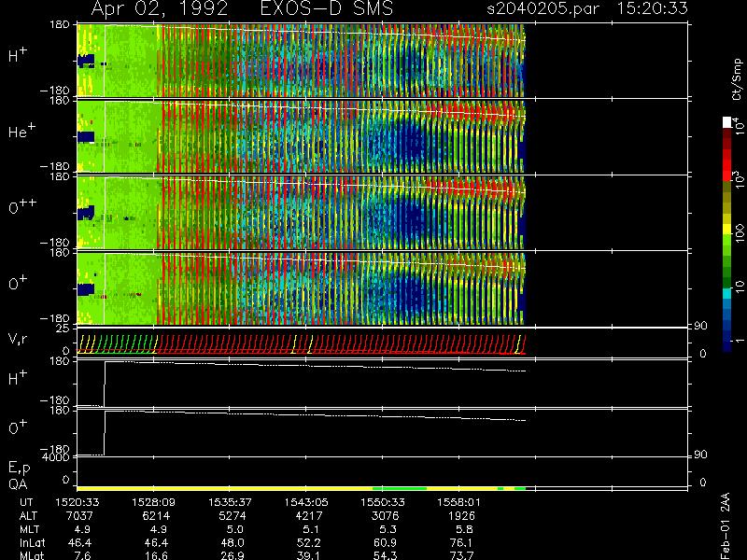Click the MLT value "5.1"

pyautogui.click(x=310, y=529)
